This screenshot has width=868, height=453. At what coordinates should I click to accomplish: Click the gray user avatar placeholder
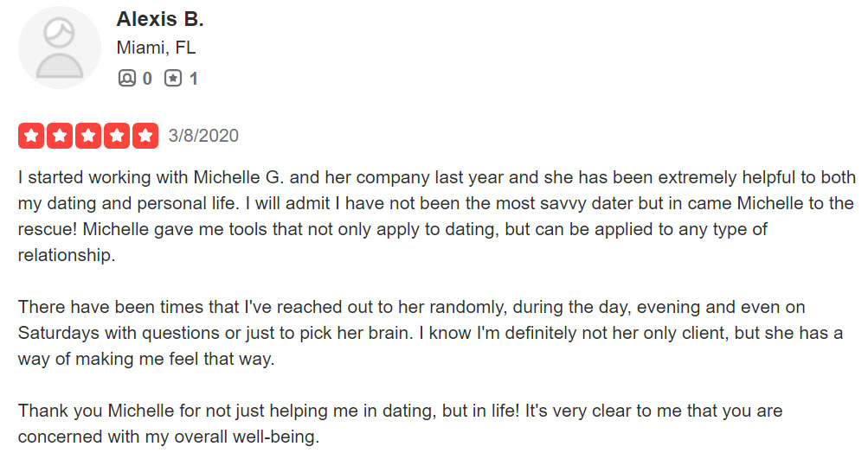click(59, 48)
